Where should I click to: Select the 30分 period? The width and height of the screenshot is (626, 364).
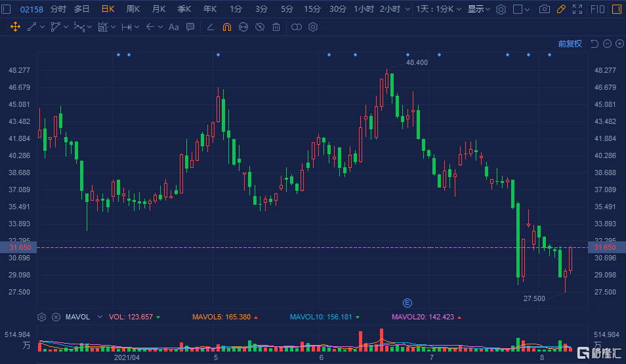tap(338, 9)
